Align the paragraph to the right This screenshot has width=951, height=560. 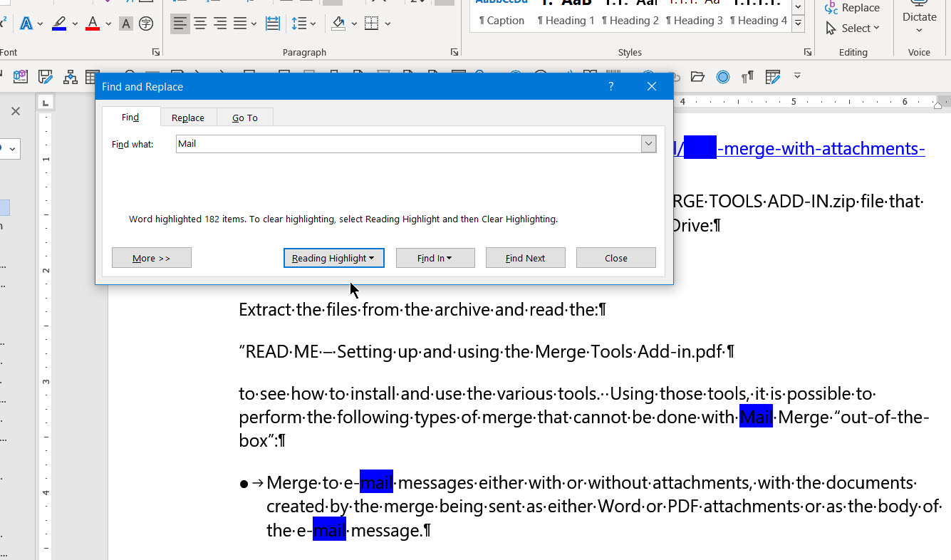tap(220, 24)
